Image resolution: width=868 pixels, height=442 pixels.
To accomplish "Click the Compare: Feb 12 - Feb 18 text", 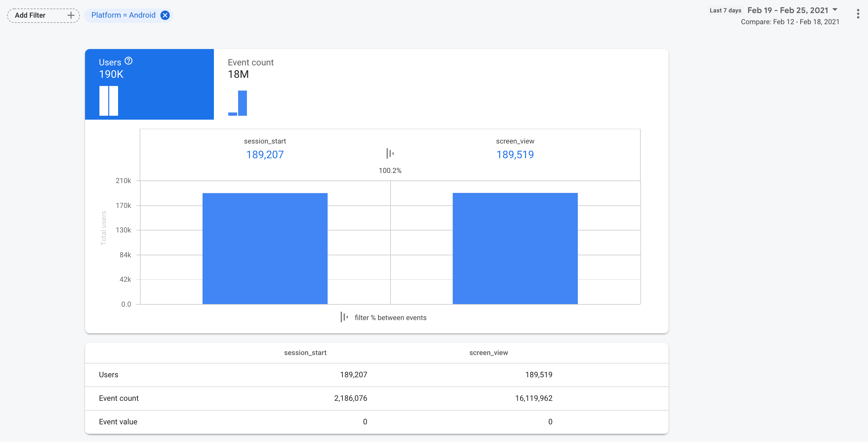I will (x=790, y=22).
